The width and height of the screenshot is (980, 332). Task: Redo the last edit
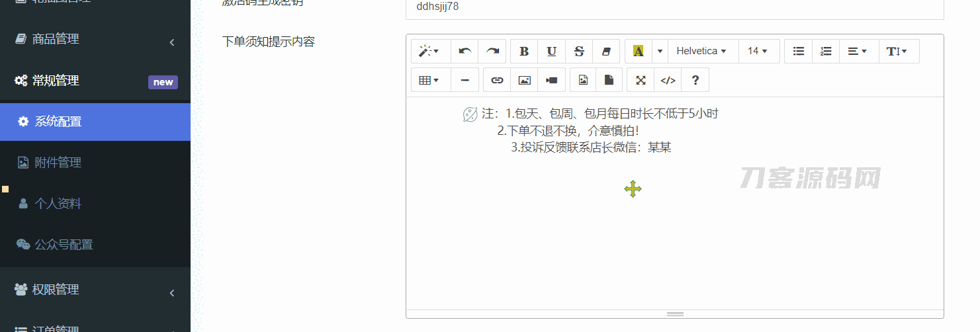coord(492,51)
